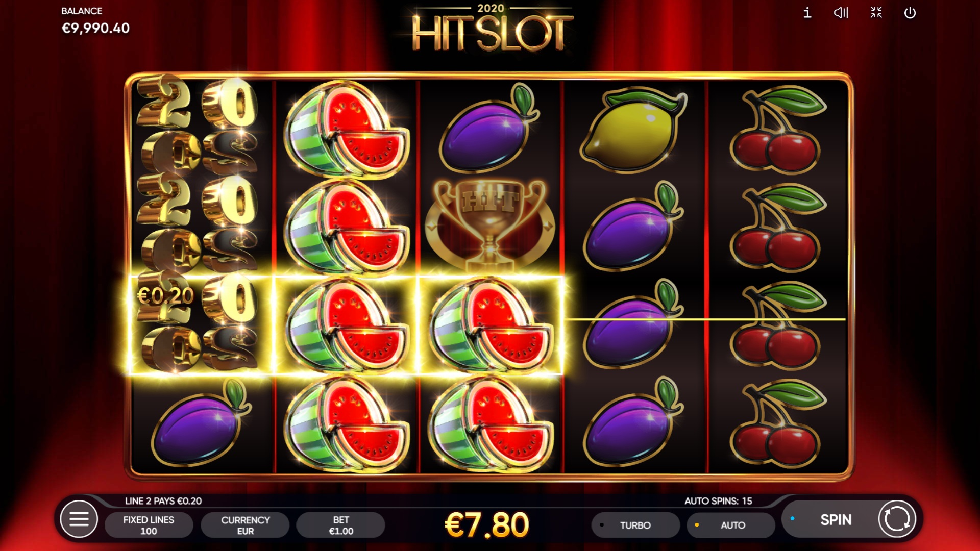This screenshot has height=551, width=980.
Task: Open the Bet €1.00 selector
Action: tap(341, 525)
